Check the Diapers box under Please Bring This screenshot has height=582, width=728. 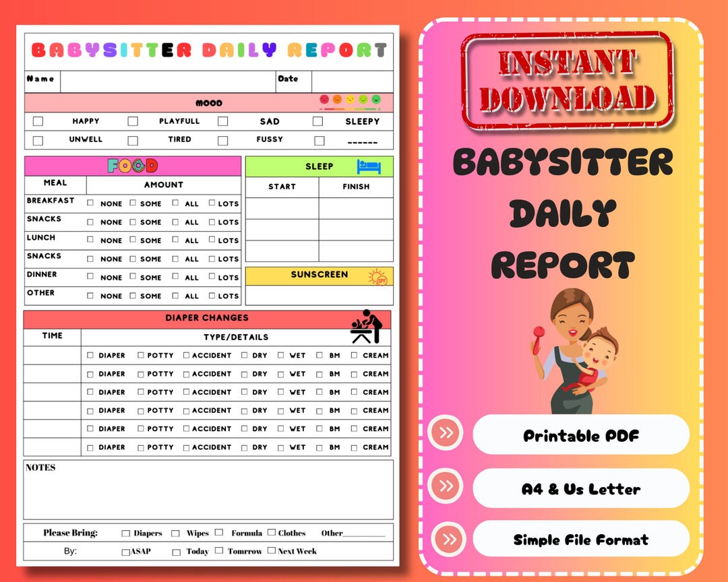click(125, 532)
